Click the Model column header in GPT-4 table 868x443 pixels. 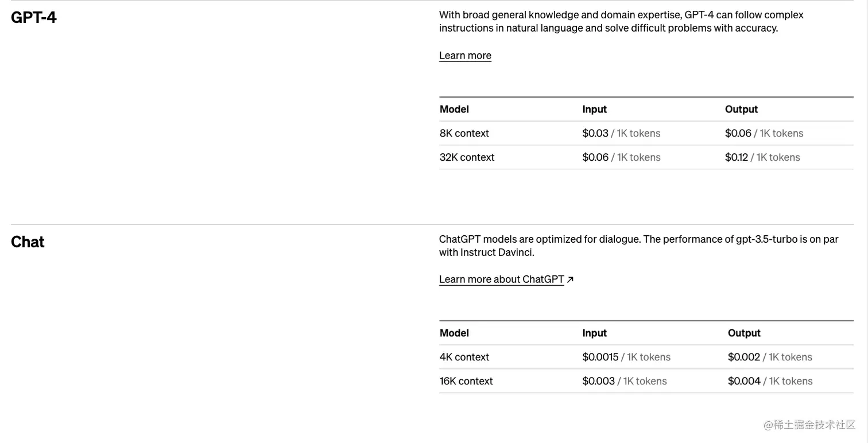coord(454,110)
